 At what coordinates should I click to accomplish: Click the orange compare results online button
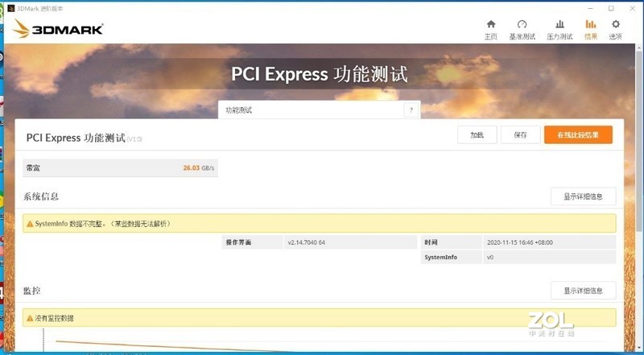(x=578, y=134)
